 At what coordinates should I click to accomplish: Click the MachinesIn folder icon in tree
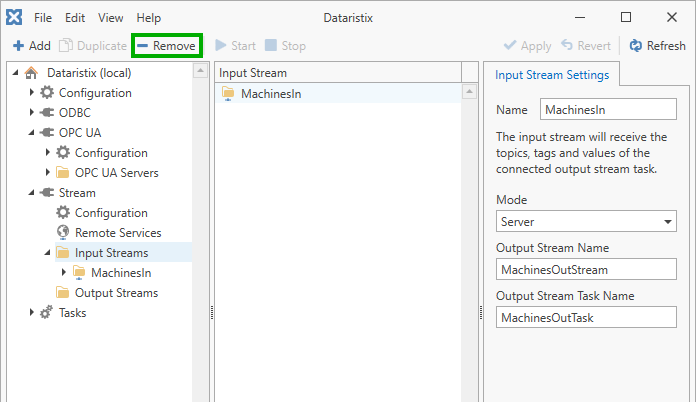click(79, 272)
